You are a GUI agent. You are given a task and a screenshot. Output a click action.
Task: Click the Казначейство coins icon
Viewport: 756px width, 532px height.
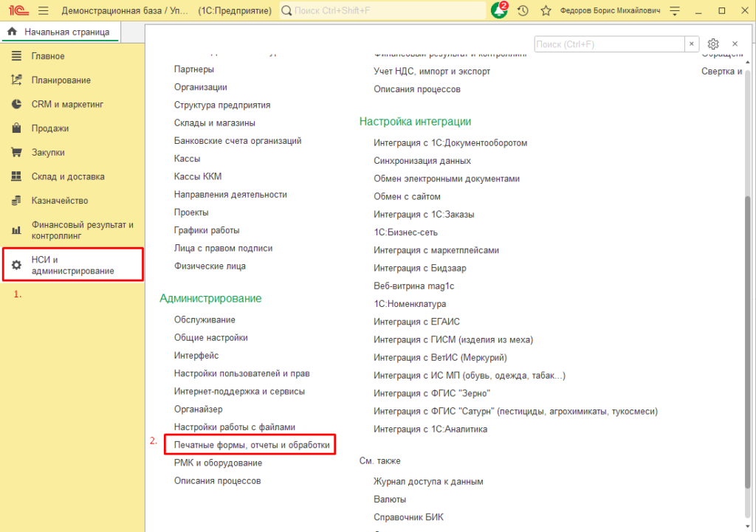pyautogui.click(x=16, y=201)
